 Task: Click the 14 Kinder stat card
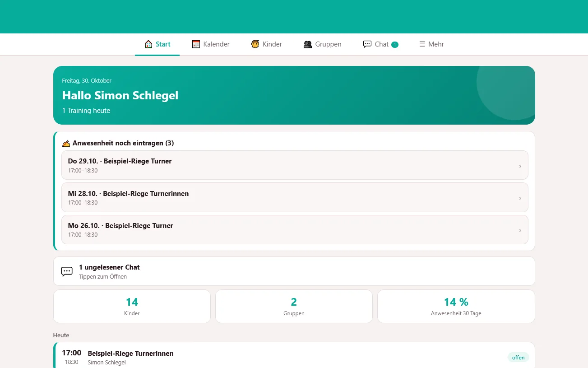[132, 307]
